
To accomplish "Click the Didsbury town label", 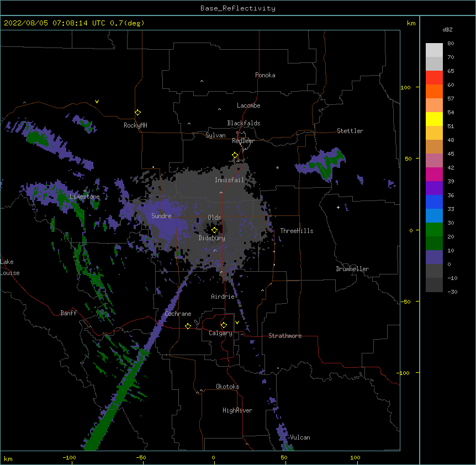I will coord(212,238).
